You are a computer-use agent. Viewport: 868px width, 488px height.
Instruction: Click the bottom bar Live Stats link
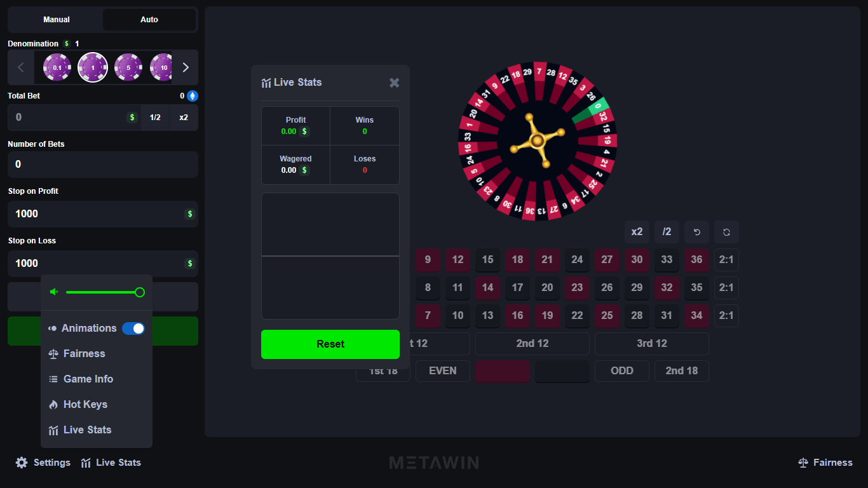coord(111,463)
